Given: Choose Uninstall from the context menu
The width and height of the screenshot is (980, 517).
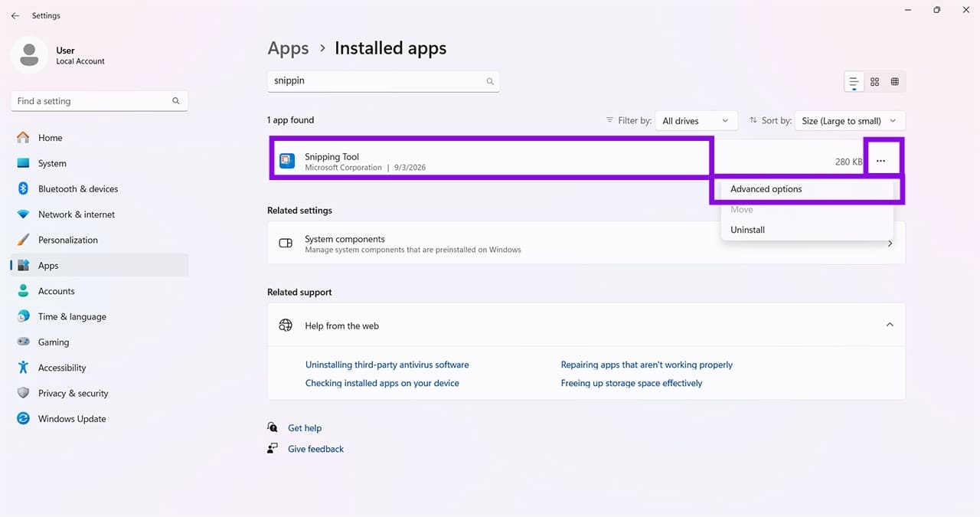Looking at the screenshot, I should click(807, 230).
